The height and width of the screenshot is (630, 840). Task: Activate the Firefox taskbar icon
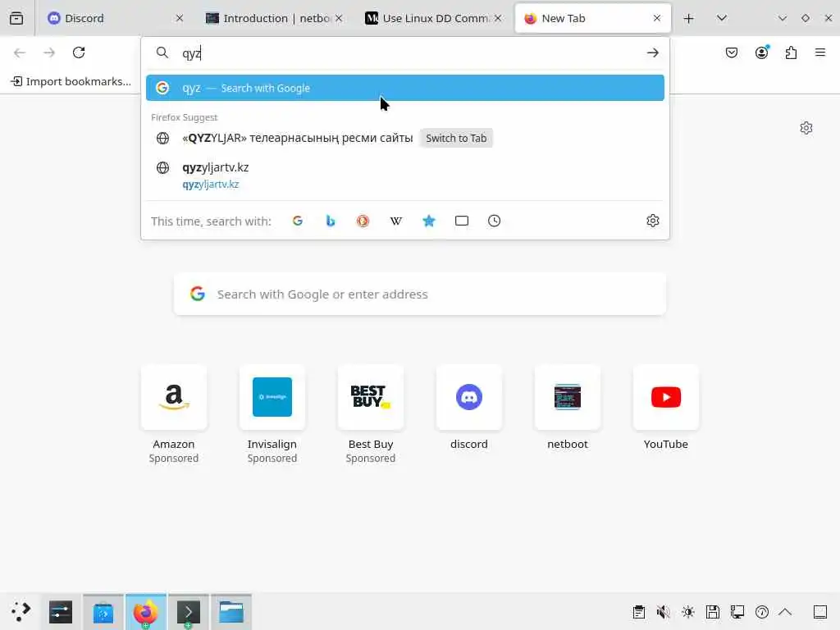(146, 612)
